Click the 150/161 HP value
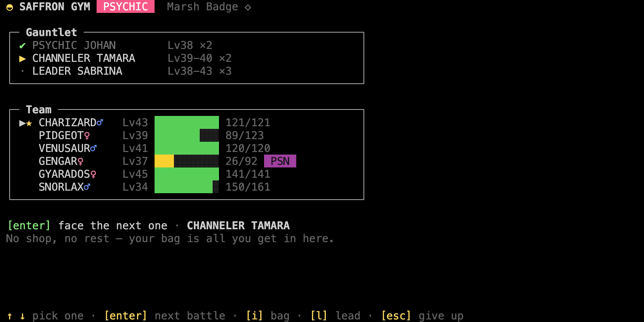Image resolution: width=644 pixels, height=322 pixels. coord(248,187)
